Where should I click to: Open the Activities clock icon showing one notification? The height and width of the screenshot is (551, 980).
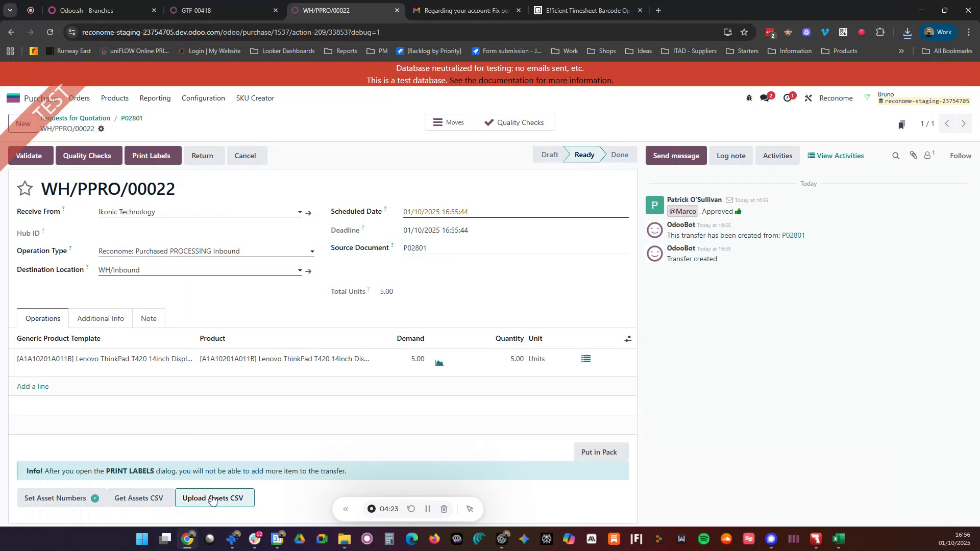788,97
